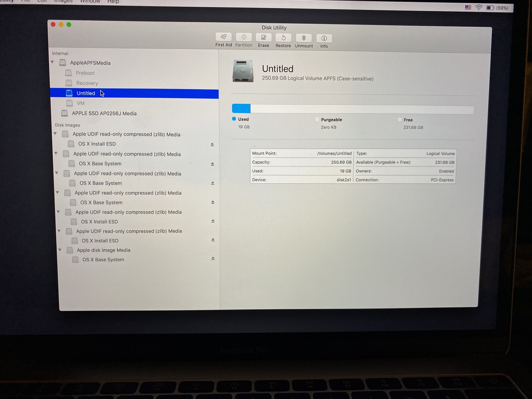Select the Recovery volume row
Image resolution: width=532 pixels, height=399 pixels.
(134, 83)
